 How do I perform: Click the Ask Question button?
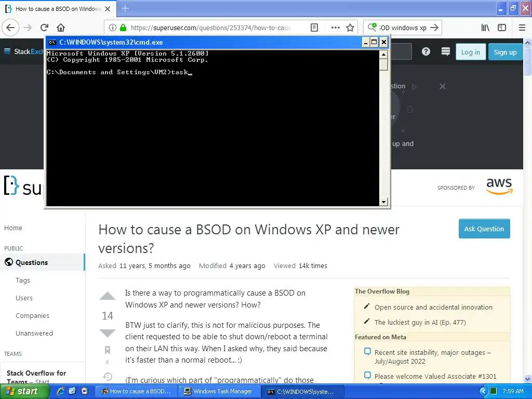pyautogui.click(x=484, y=229)
